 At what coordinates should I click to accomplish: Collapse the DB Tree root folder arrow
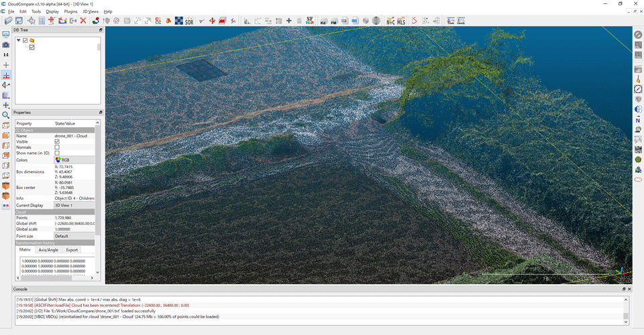click(x=19, y=41)
